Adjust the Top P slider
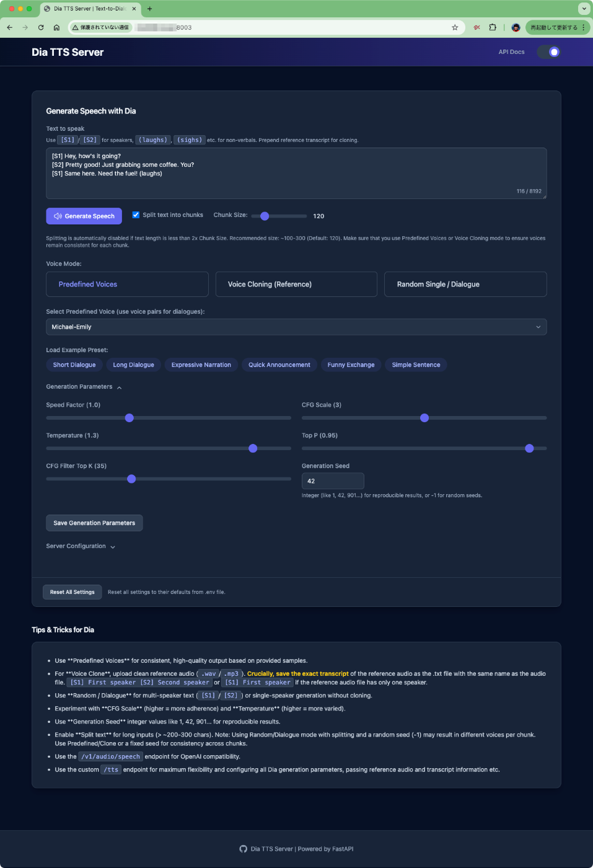593x868 pixels. (x=424, y=448)
